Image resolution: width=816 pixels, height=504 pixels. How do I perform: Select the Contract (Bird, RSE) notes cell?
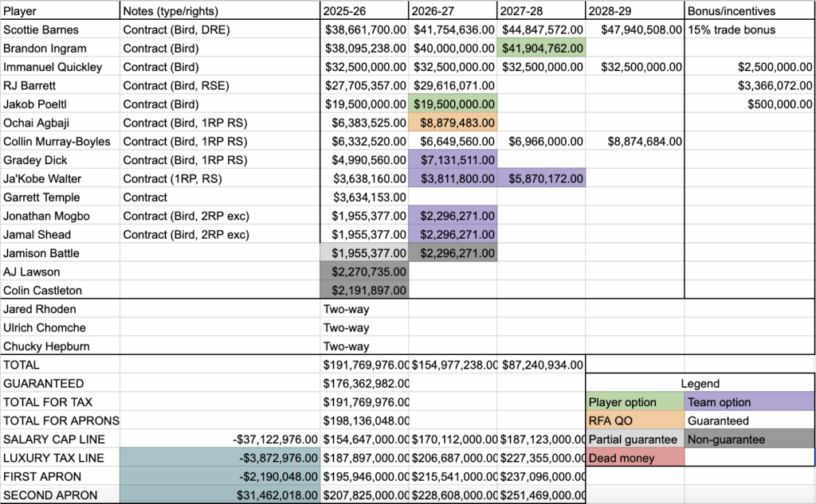pyautogui.click(x=220, y=86)
